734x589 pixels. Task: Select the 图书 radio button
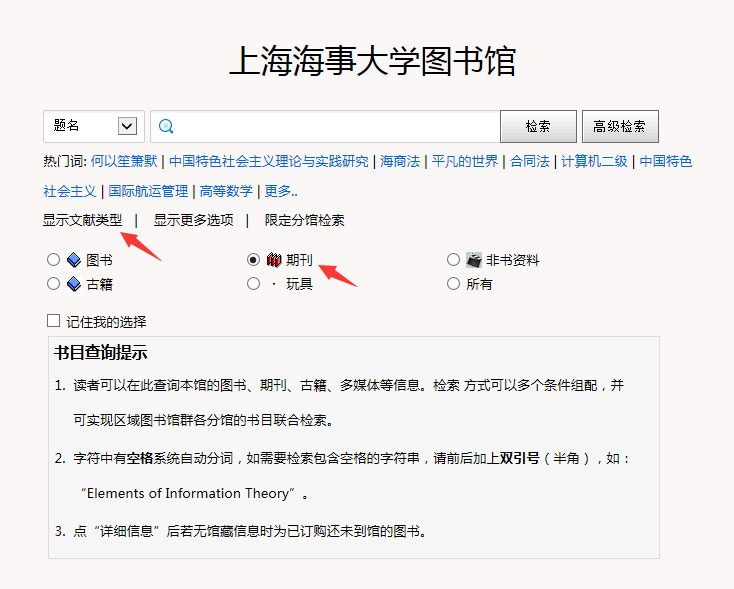53,259
